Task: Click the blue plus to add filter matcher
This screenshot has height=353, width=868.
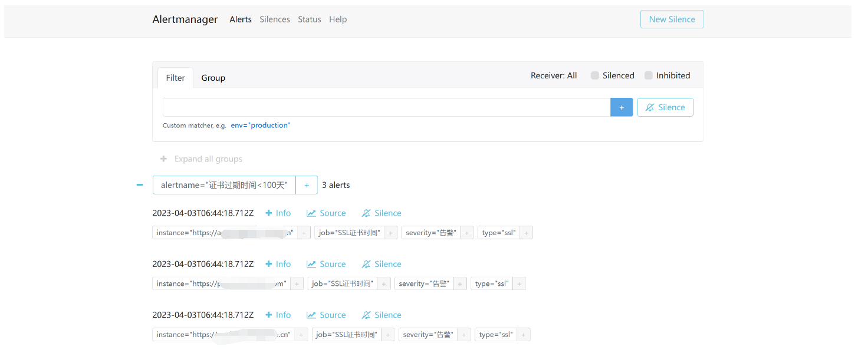Action: 622,107
